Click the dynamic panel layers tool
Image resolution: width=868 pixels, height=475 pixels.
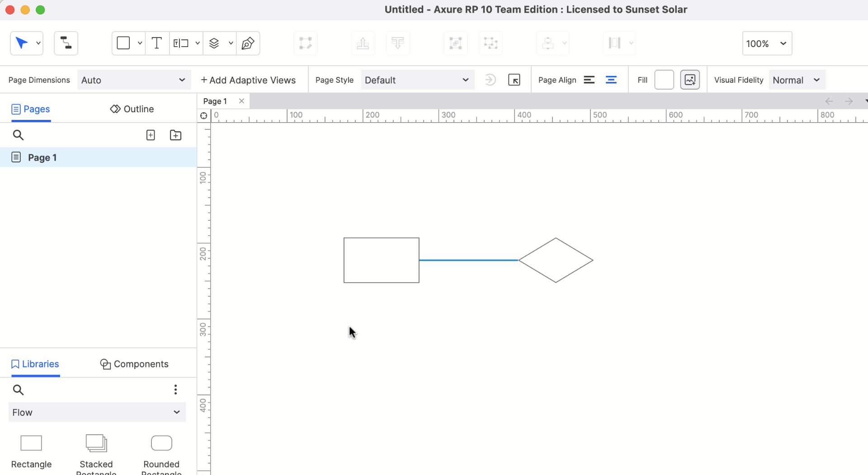click(214, 43)
